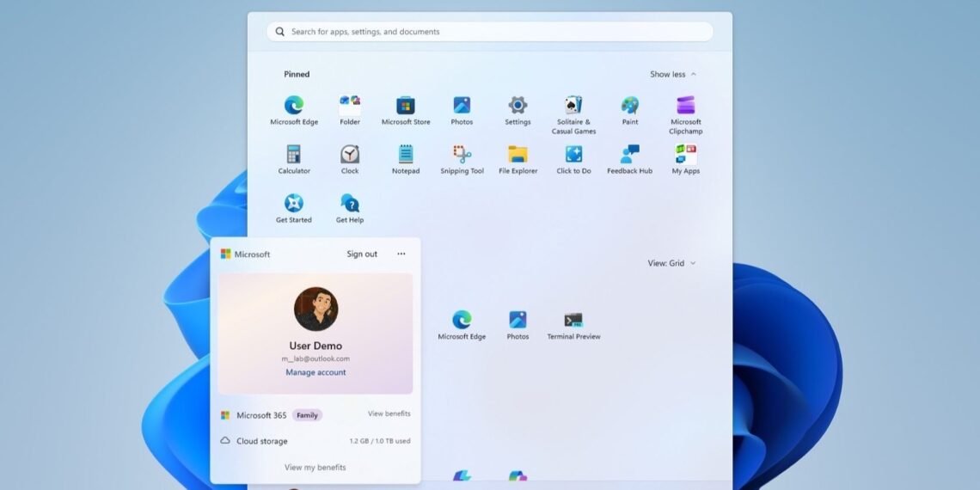Open Microsoft Edge in Pinned apps

(294, 111)
